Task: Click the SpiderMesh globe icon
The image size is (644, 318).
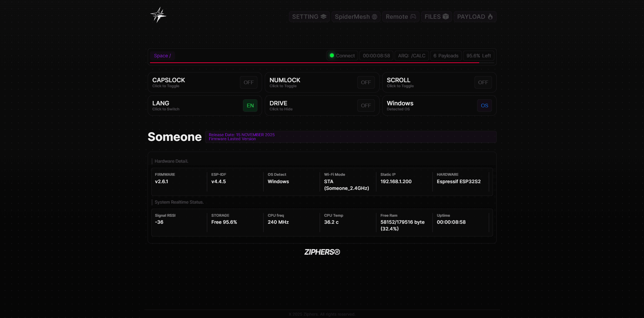Action: (x=375, y=17)
